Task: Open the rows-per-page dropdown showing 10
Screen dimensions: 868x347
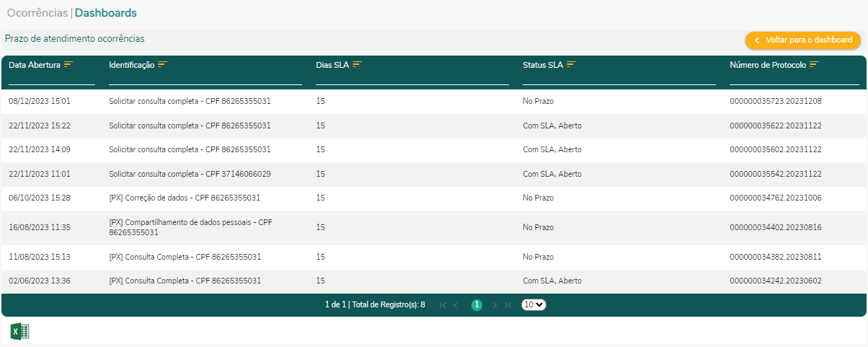Action: (533, 305)
